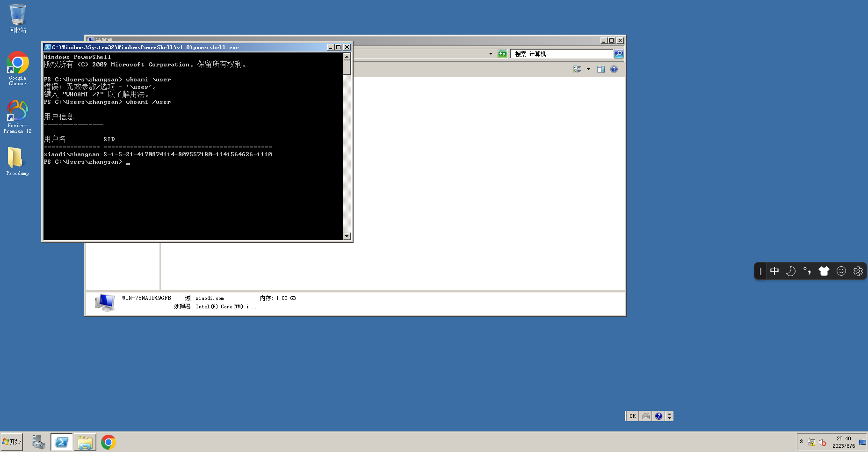The width and height of the screenshot is (868, 452).
Task: Toggle 中/英 input mode on the IME bar
Action: click(774, 271)
